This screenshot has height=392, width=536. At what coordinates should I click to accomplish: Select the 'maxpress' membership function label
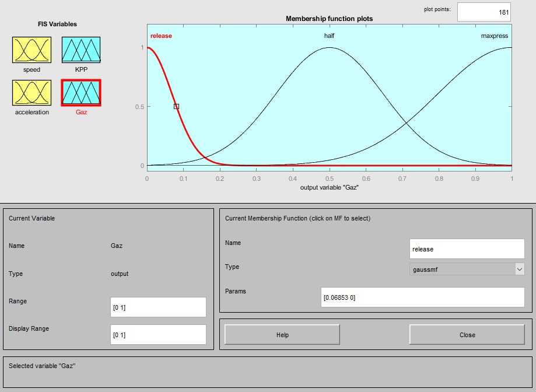click(x=494, y=36)
